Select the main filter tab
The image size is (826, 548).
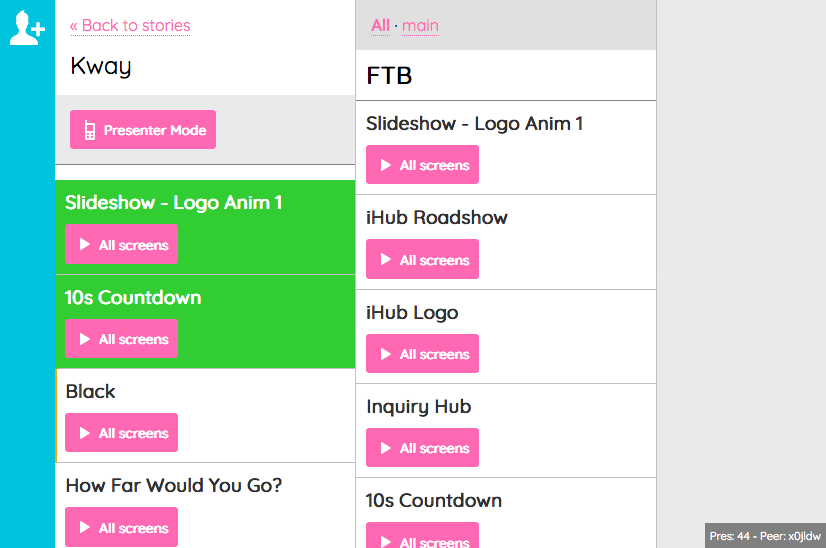click(x=420, y=26)
